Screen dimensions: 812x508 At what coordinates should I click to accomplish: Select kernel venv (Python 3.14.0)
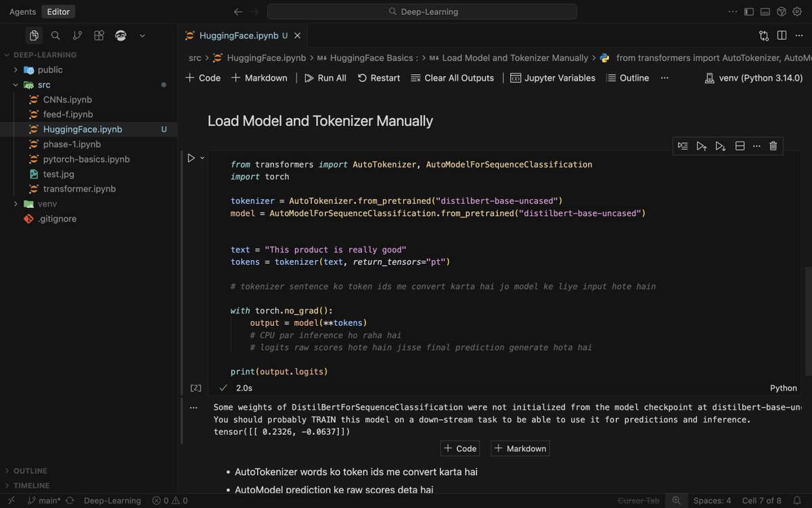(x=753, y=78)
